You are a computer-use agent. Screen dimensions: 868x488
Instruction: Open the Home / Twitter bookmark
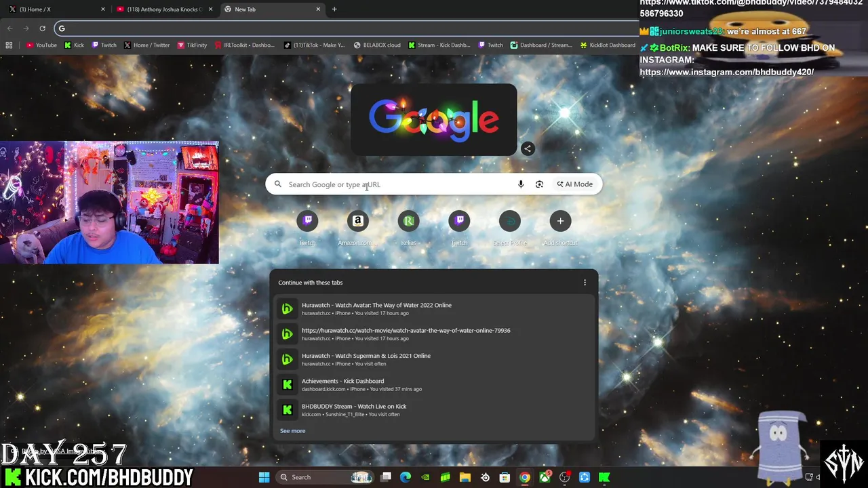click(146, 45)
